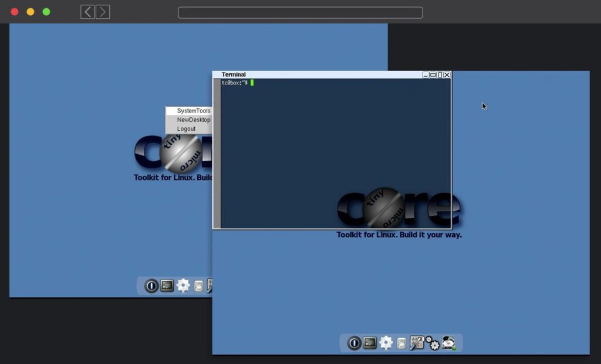Click the browser back arrow
This screenshot has height=364, width=601.
(86, 12)
